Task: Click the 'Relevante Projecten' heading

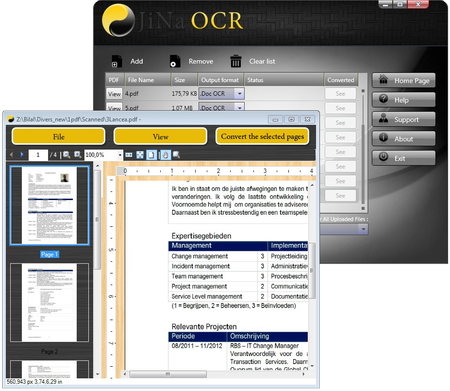Action: [x=204, y=326]
